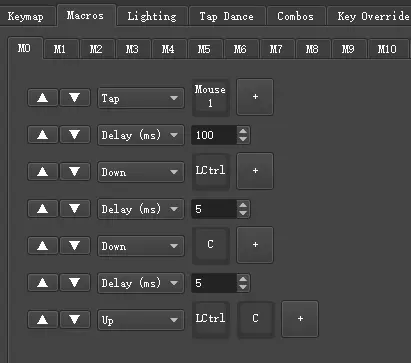Add a key to Up LCtrl C row
Viewport: 411px width, 363px height.
click(300, 319)
